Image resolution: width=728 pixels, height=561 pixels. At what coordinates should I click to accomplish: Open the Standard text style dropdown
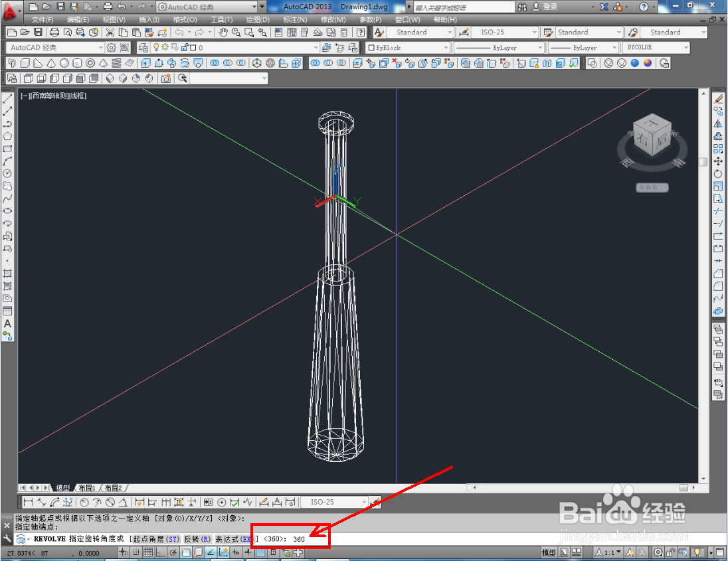pos(419,32)
